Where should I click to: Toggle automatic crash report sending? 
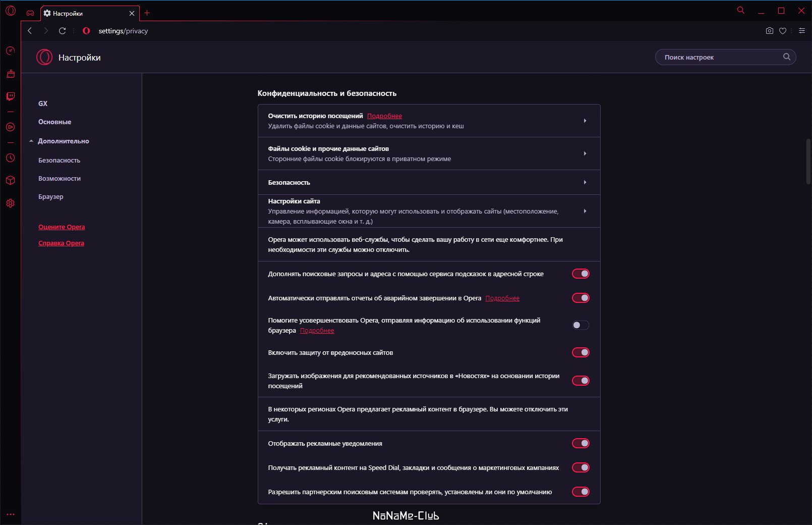[581, 298]
